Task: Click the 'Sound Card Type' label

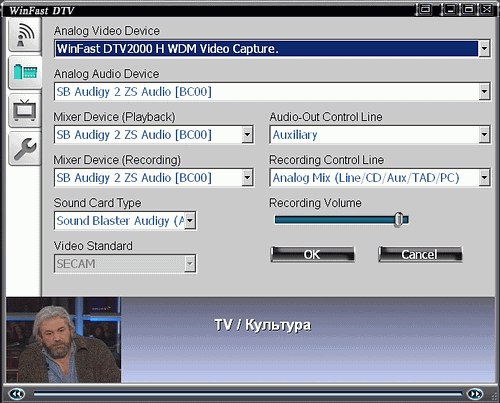Action: click(97, 203)
